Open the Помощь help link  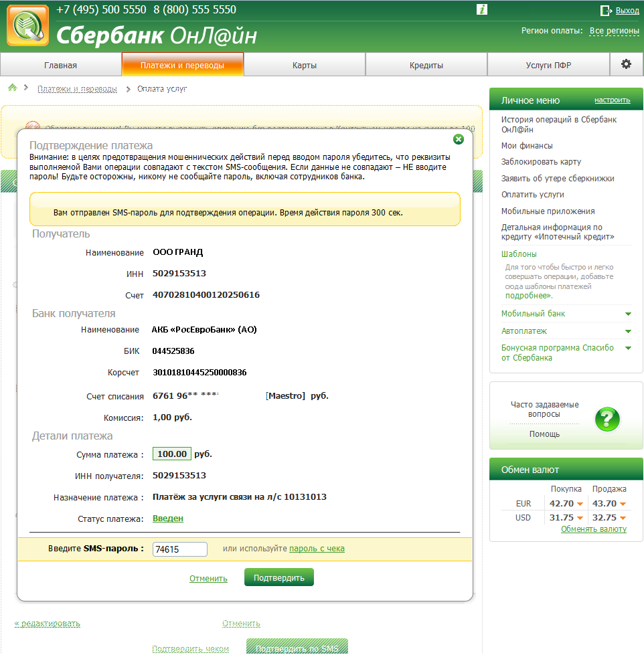[x=544, y=434]
